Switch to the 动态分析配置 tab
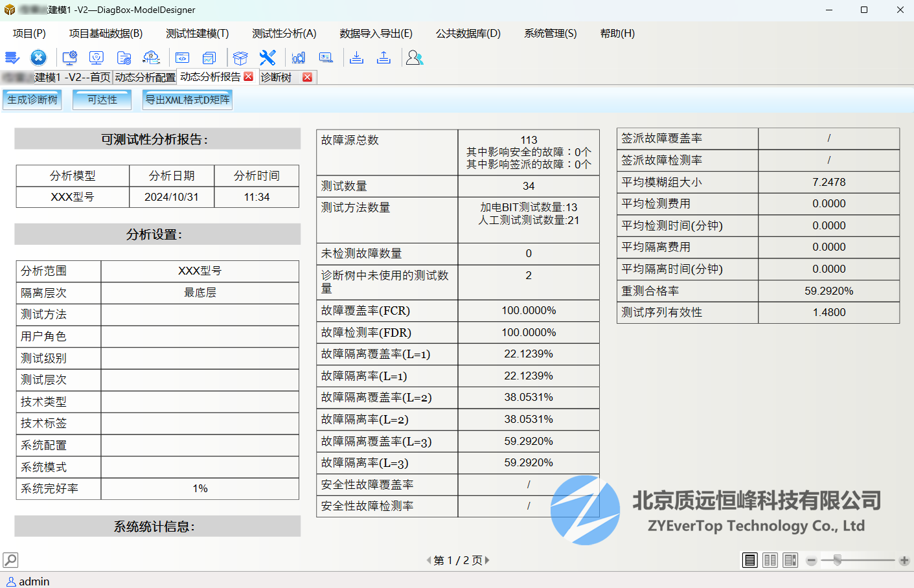Viewport: 914px width, 588px height. pos(145,77)
